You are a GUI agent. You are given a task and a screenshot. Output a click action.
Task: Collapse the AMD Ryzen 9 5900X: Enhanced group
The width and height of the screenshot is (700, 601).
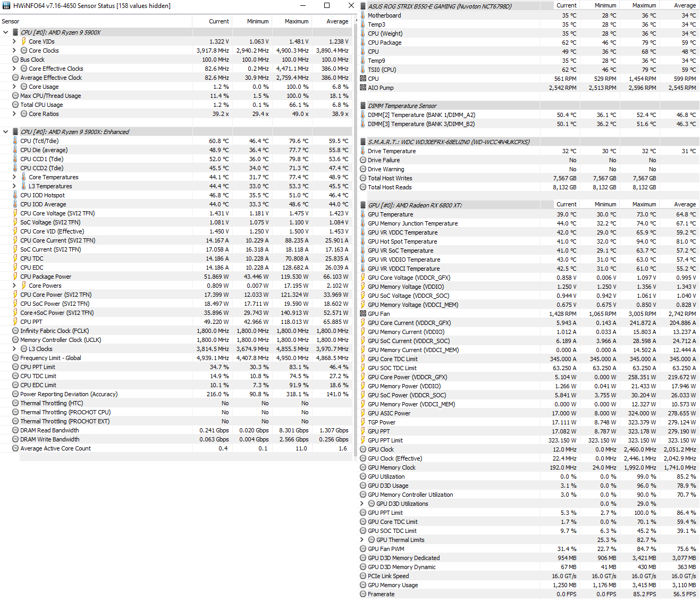point(5,132)
